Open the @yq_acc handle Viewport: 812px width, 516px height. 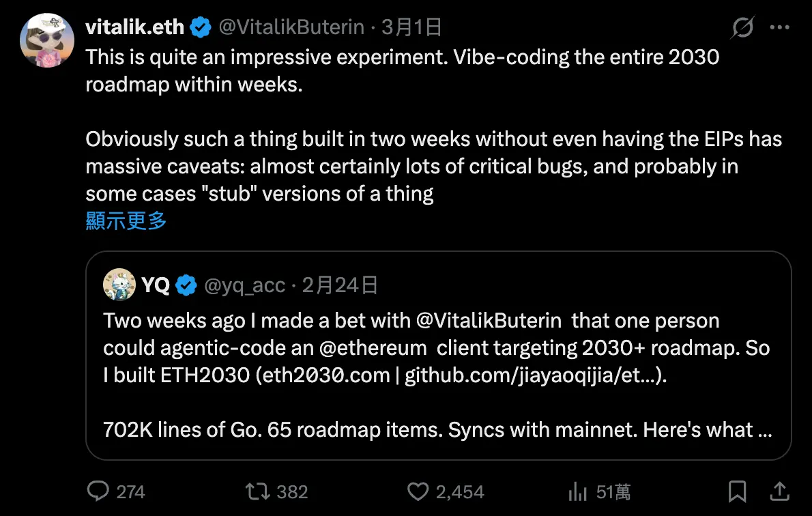[245, 285]
